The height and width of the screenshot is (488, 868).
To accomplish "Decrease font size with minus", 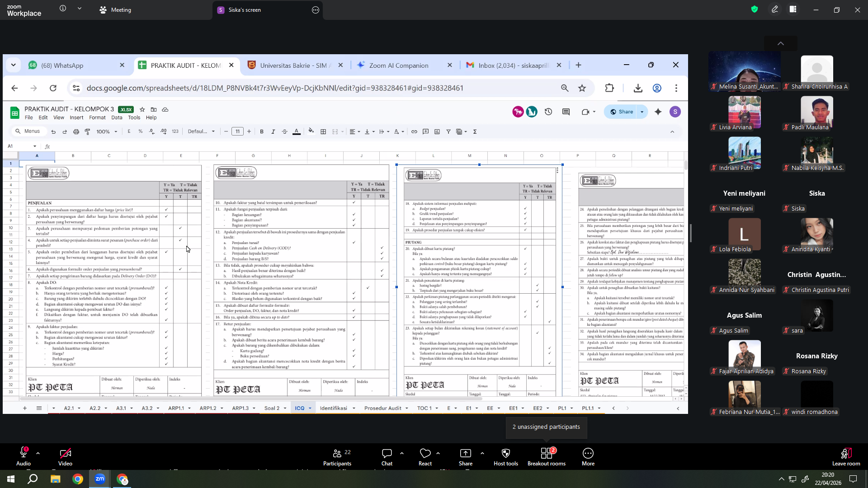I will coord(226,131).
